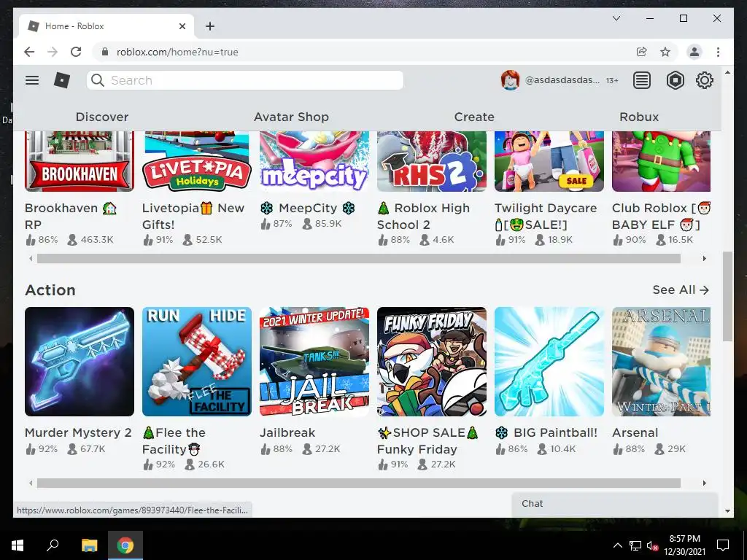Click the Brookhaven RP title
747x560 pixels.
[x=71, y=216]
